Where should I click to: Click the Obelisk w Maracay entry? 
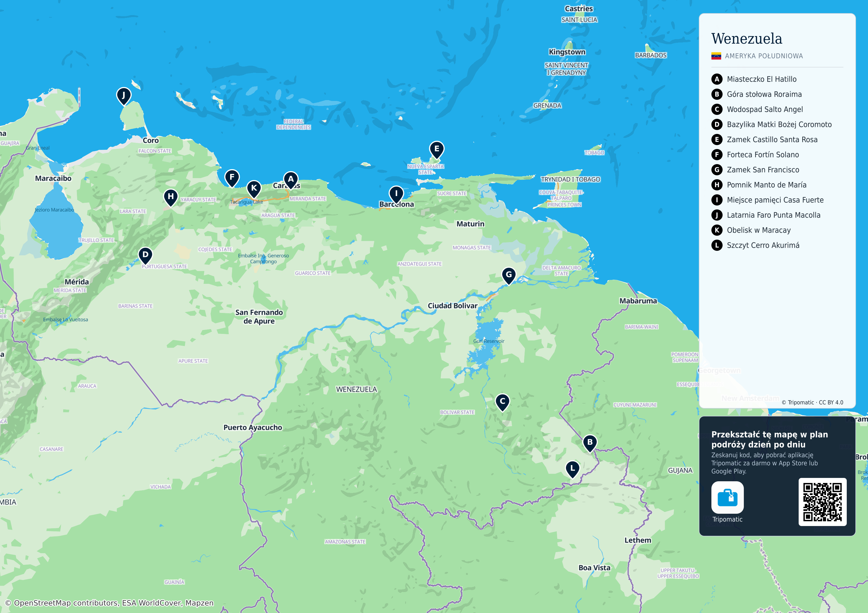tap(759, 230)
